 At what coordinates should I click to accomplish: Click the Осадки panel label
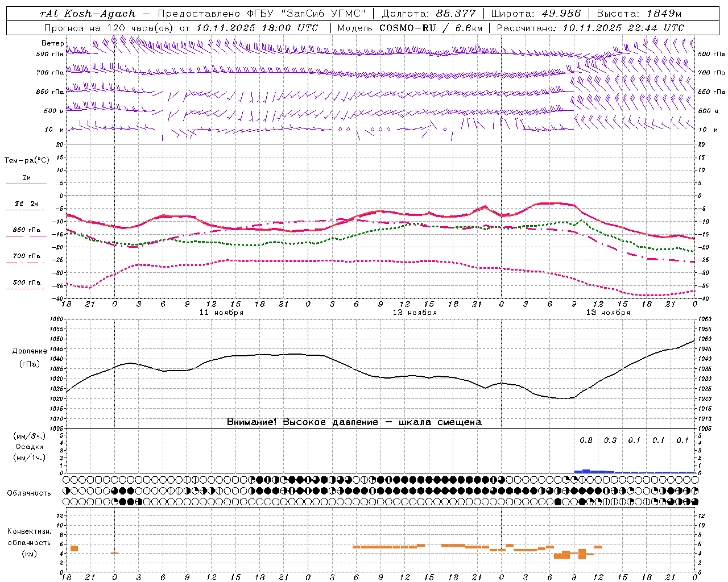[29, 447]
